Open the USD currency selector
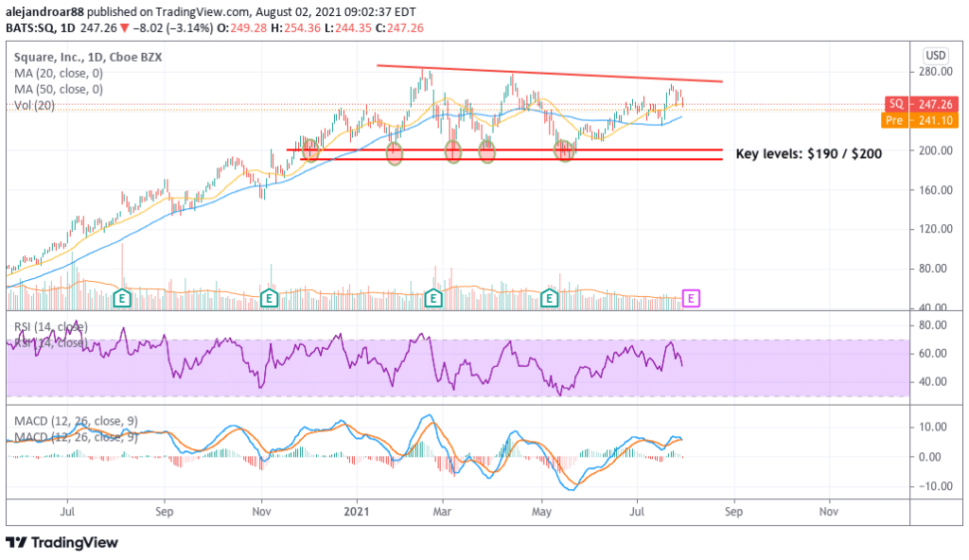 point(936,55)
